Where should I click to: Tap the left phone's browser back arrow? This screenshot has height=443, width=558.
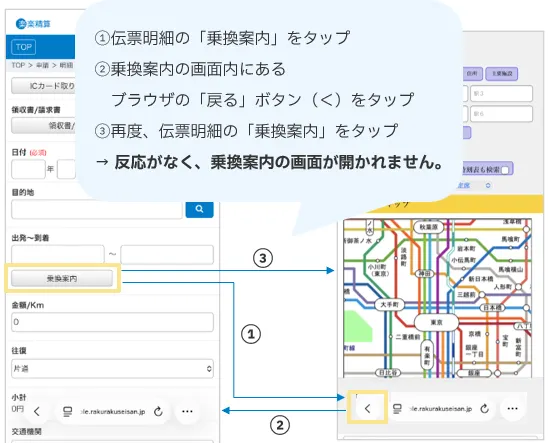tap(37, 411)
